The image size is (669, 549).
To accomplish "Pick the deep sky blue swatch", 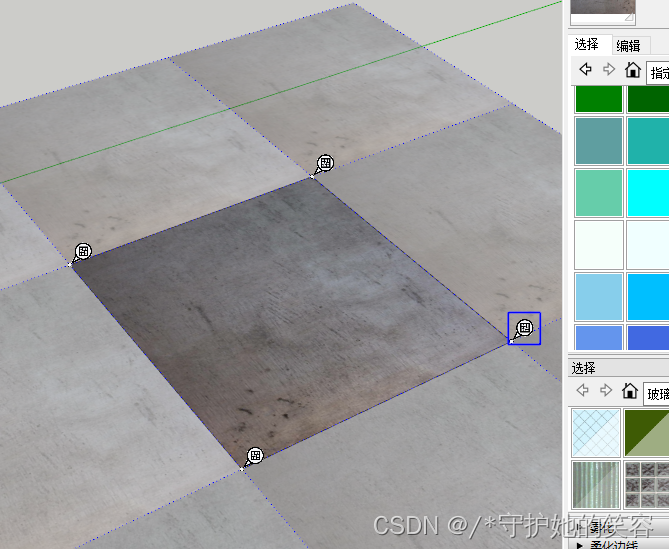I will coord(648,297).
